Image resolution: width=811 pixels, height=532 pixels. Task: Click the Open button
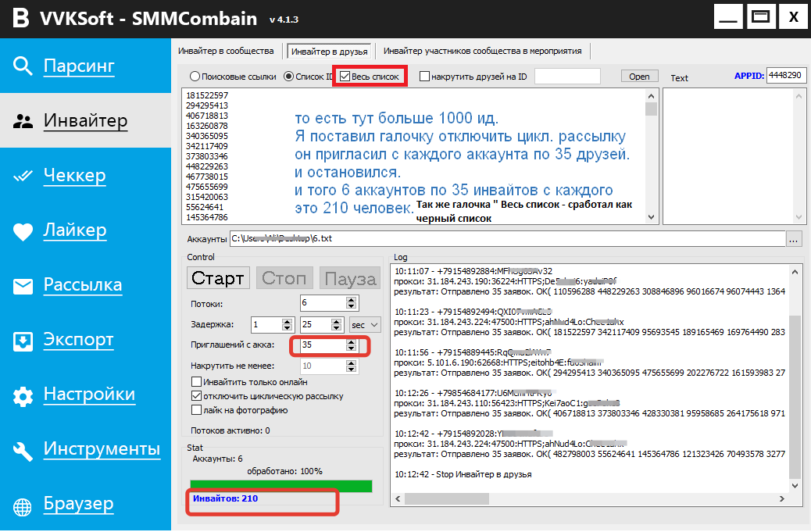[x=639, y=77]
